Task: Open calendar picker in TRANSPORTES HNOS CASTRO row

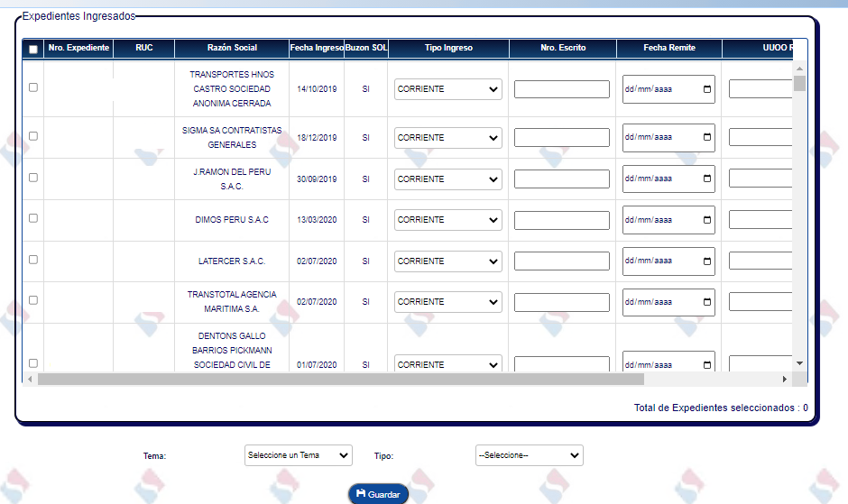Action: 707,89
